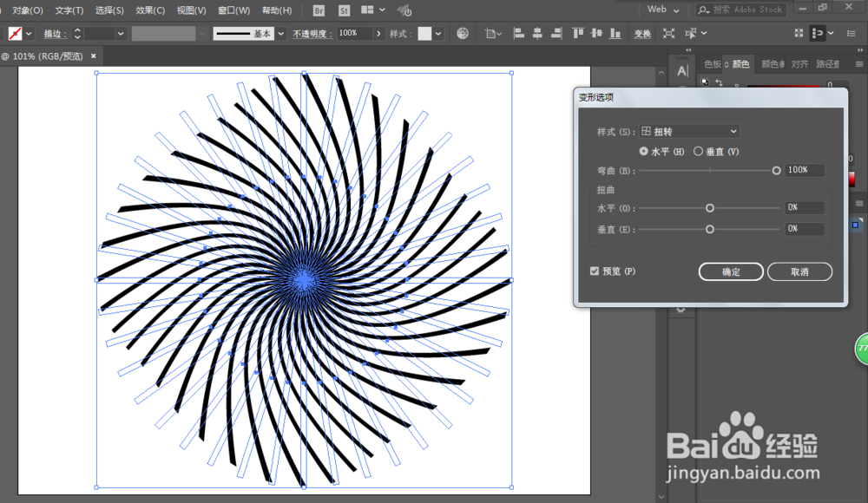The height and width of the screenshot is (503, 868).
Task: Click the 水平 (O) distortion slider handle
Action: (710, 208)
